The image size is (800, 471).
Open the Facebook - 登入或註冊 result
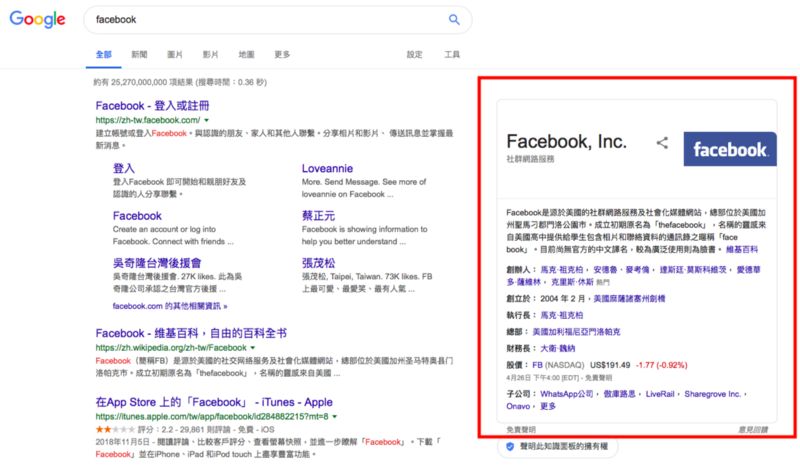pos(153,106)
